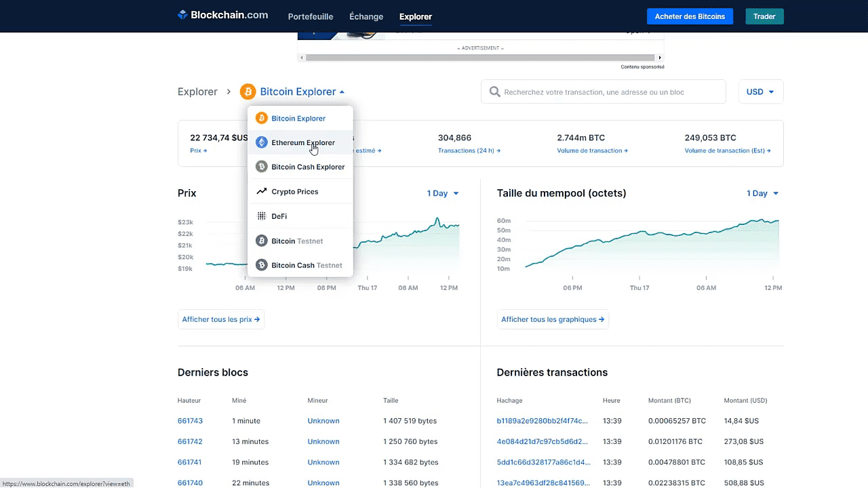Click the Explorer breadcrumb link
This screenshot has width=868, height=488.
click(x=197, y=91)
